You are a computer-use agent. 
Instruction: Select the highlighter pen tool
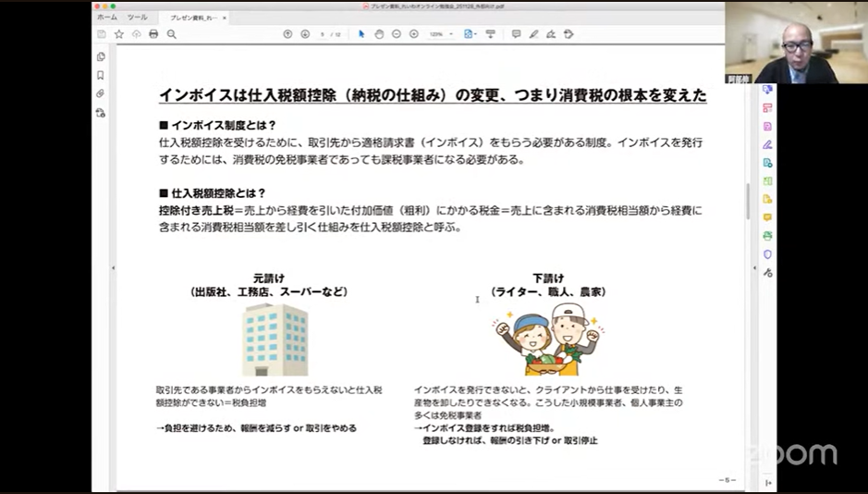[x=533, y=34]
